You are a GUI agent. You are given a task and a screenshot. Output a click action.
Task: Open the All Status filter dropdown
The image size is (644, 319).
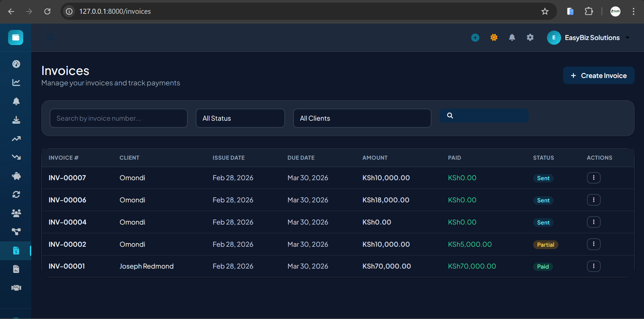tap(240, 118)
